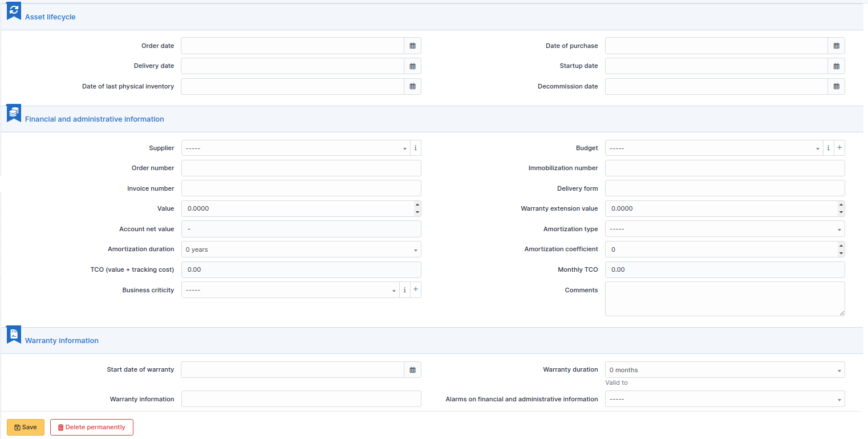Image resolution: width=868 pixels, height=439 pixels.
Task: Open the Business criticity dropdown
Action: tap(290, 290)
